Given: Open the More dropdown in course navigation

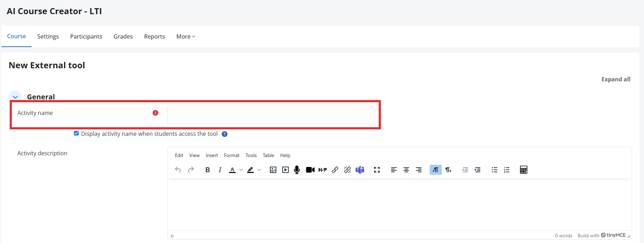Looking at the screenshot, I should (186, 36).
